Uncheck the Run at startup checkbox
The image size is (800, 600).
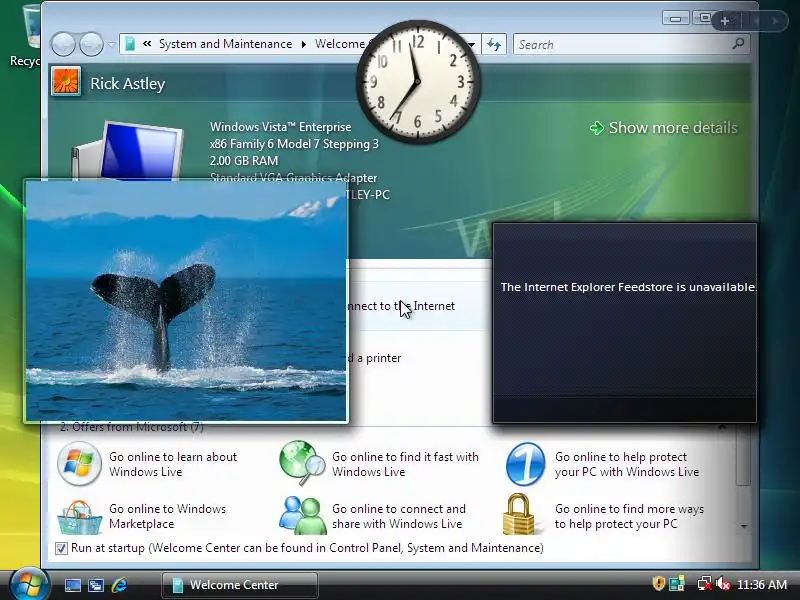[61, 548]
